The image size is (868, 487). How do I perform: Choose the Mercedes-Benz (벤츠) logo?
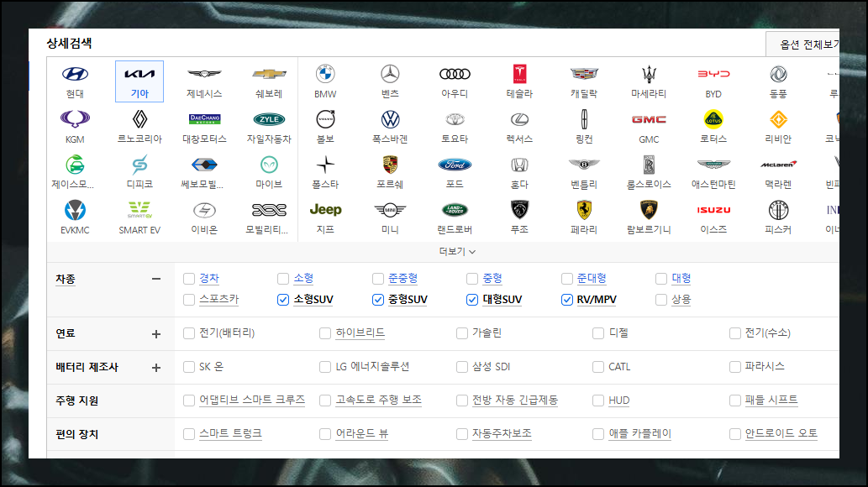tap(390, 74)
